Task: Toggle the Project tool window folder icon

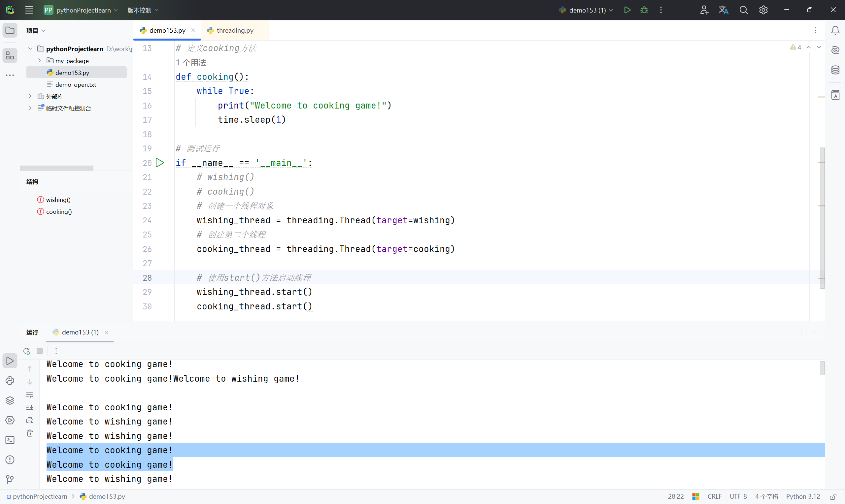Action: pos(10,31)
